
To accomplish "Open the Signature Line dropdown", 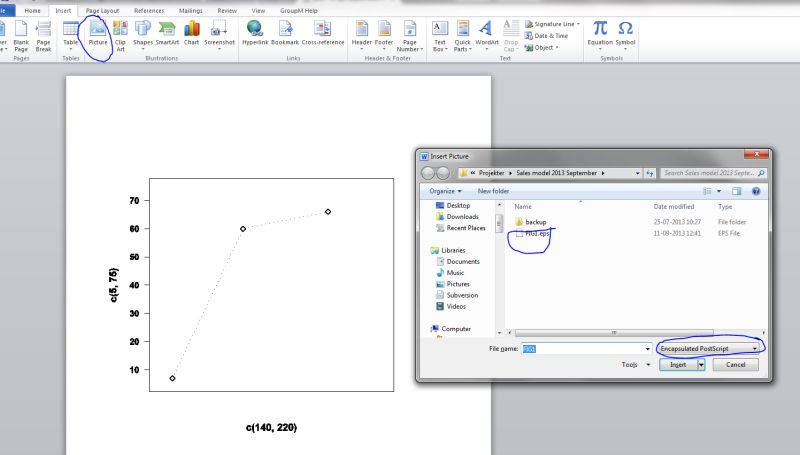I will pos(578,24).
